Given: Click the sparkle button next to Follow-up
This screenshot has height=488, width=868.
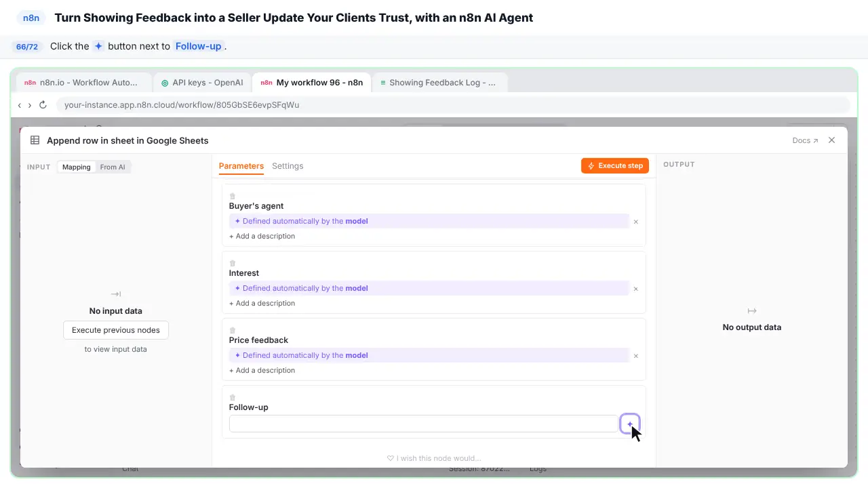Looking at the screenshot, I should (x=630, y=424).
